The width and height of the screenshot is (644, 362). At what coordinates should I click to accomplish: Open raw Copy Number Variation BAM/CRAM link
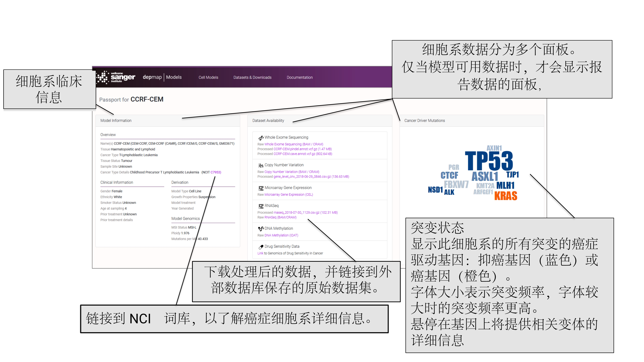pyautogui.click(x=292, y=172)
